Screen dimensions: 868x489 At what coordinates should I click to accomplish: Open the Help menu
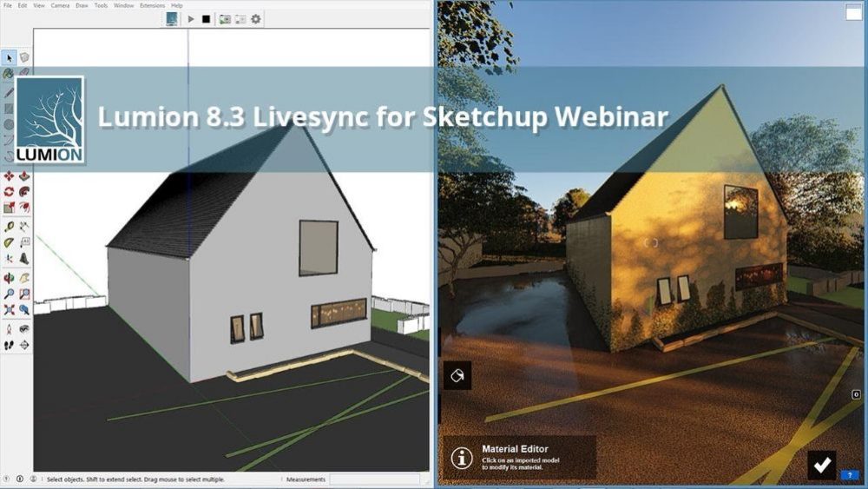click(x=176, y=5)
